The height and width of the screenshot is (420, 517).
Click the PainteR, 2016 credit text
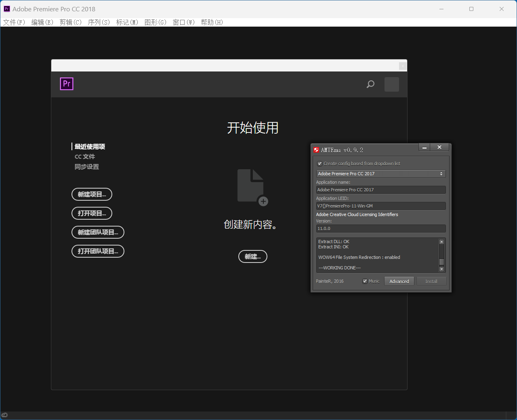330,281
